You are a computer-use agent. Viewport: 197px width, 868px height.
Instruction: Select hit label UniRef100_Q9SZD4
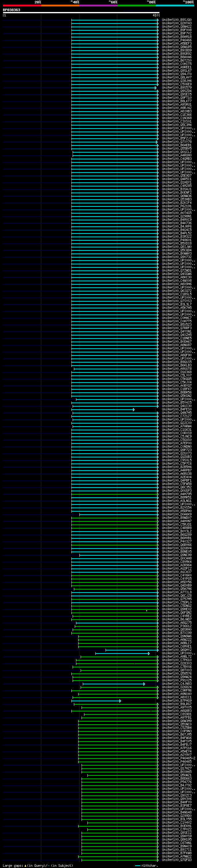pos(177,91)
